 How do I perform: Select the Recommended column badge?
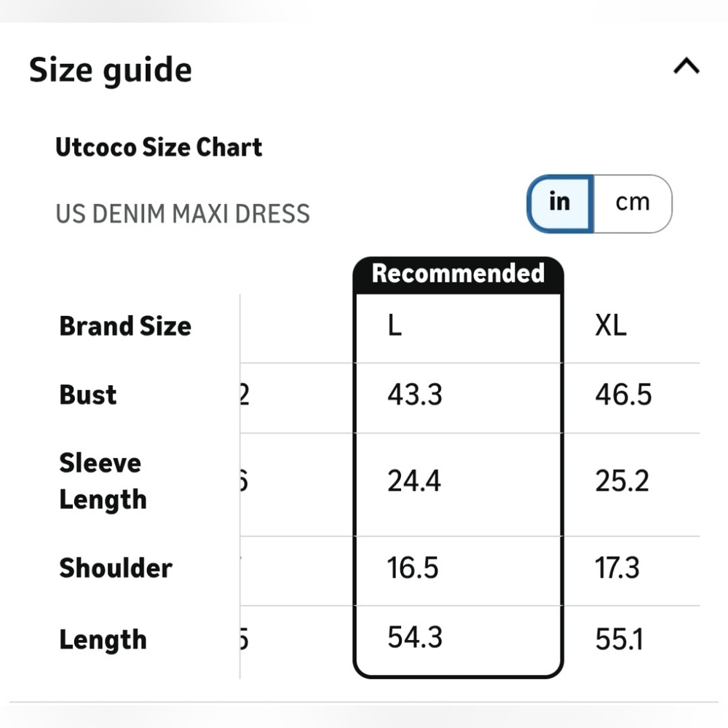point(458,274)
